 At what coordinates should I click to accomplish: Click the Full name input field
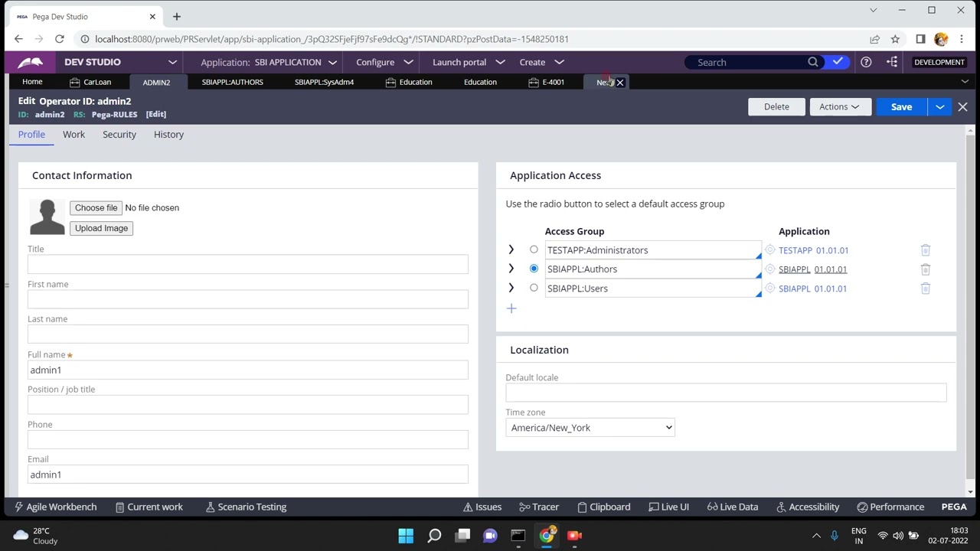click(247, 370)
